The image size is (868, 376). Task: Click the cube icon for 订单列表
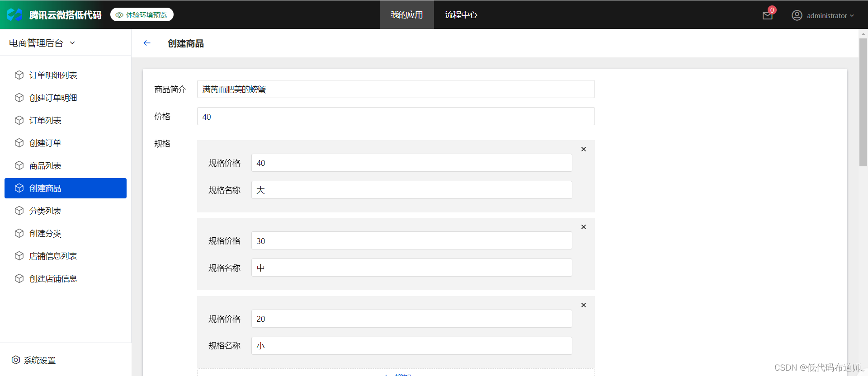pos(19,120)
